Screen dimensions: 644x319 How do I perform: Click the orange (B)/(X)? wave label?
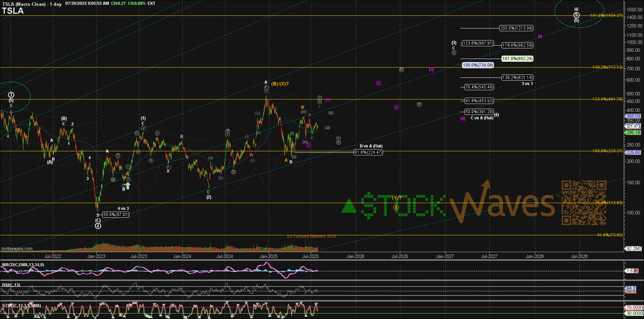click(281, 84)
